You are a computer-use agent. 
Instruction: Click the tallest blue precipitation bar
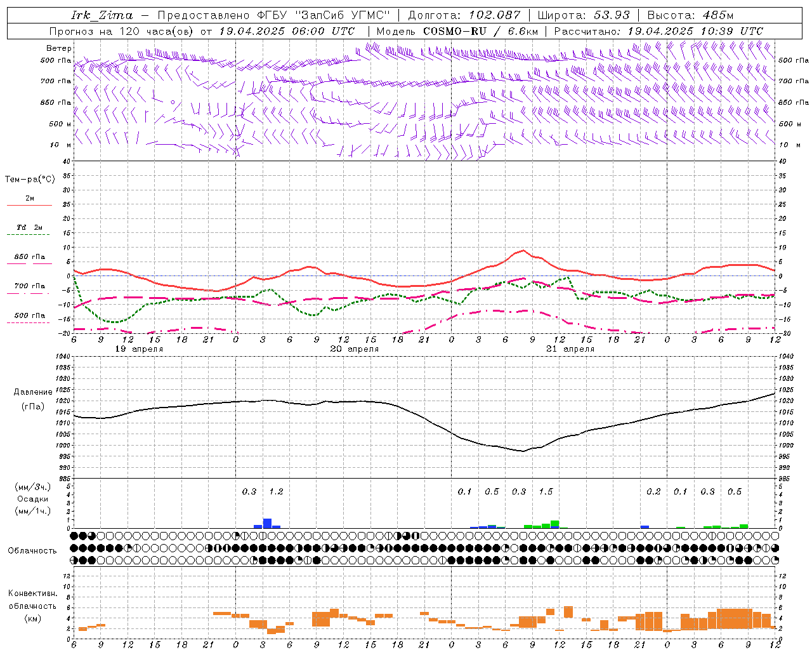click(267, 524)
